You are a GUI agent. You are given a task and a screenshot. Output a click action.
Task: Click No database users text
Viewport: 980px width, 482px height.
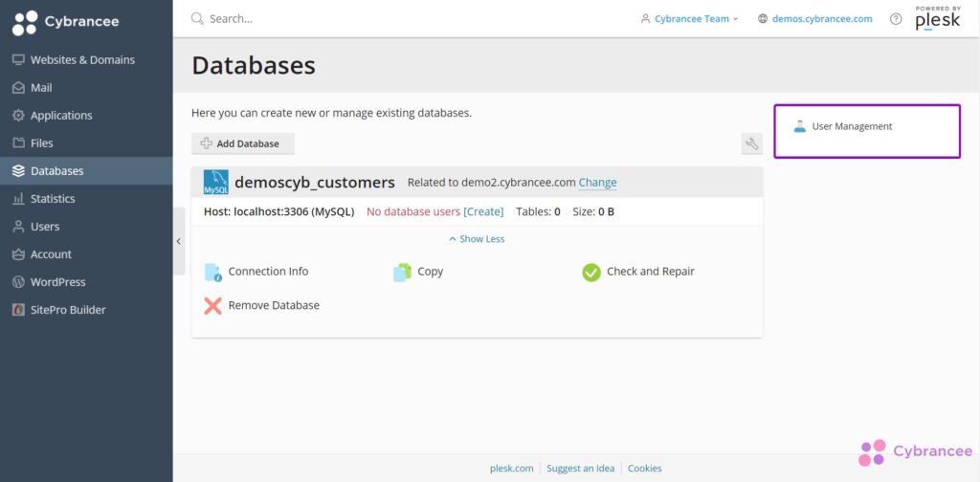tap(413, 211)
